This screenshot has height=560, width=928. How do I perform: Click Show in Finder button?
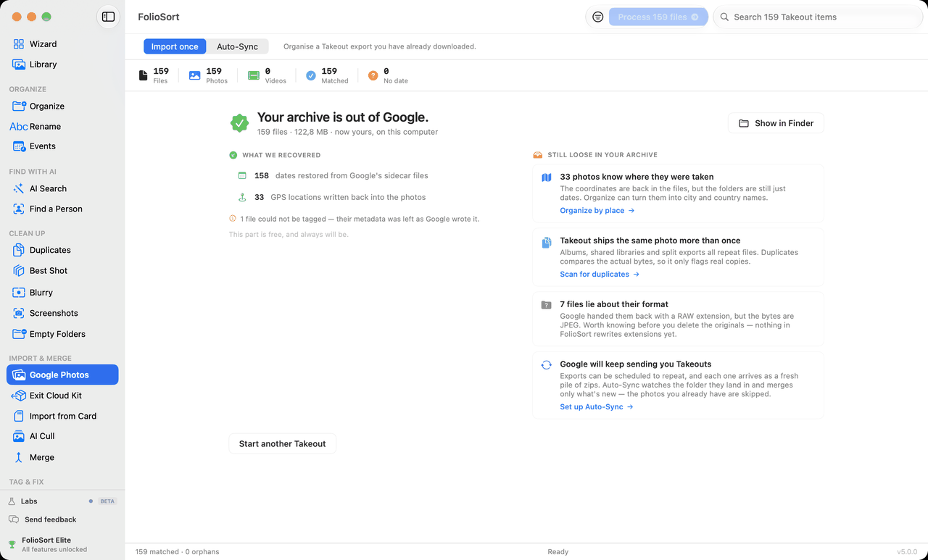coord(776,123)
